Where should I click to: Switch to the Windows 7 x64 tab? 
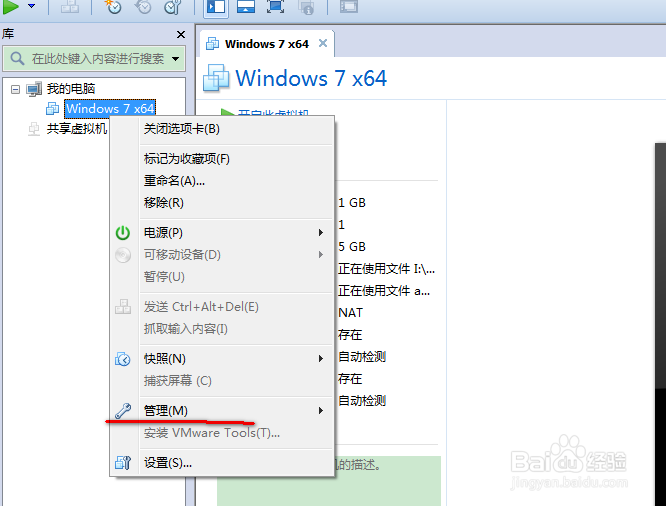click(x=267, y=44)
